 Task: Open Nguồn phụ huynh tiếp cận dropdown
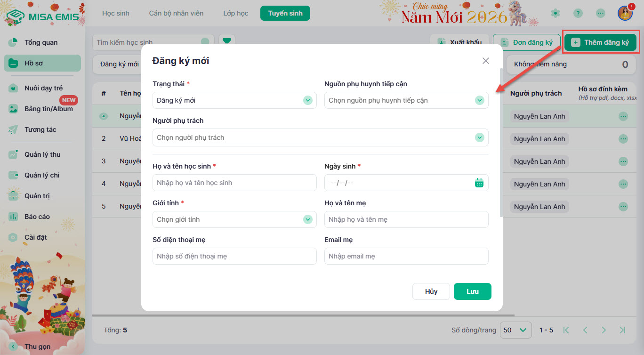tap(479, 100)
